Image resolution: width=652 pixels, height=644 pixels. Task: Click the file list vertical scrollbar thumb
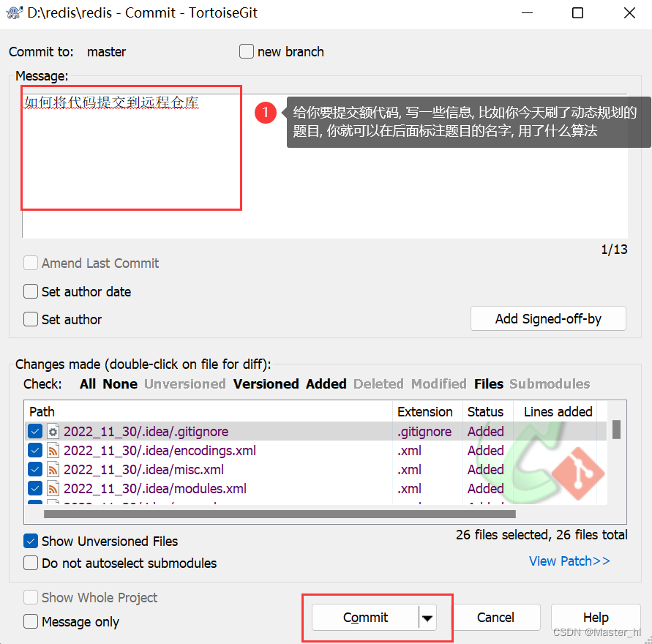617,430
